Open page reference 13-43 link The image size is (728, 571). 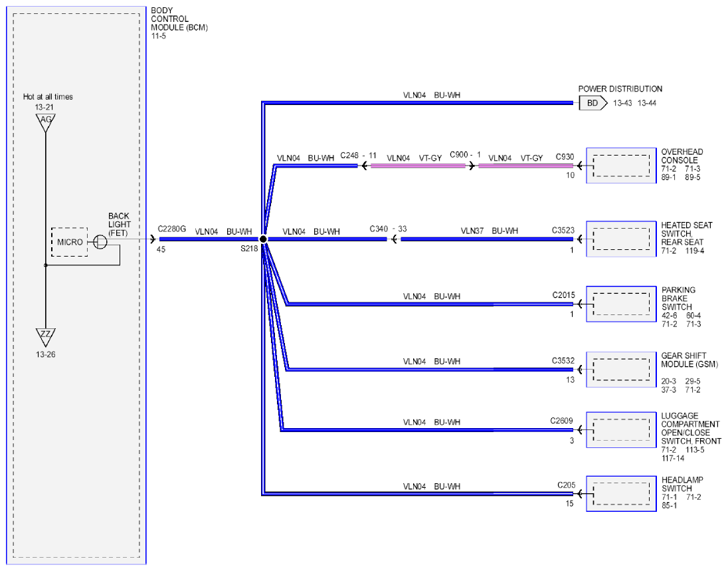[622, 103]
